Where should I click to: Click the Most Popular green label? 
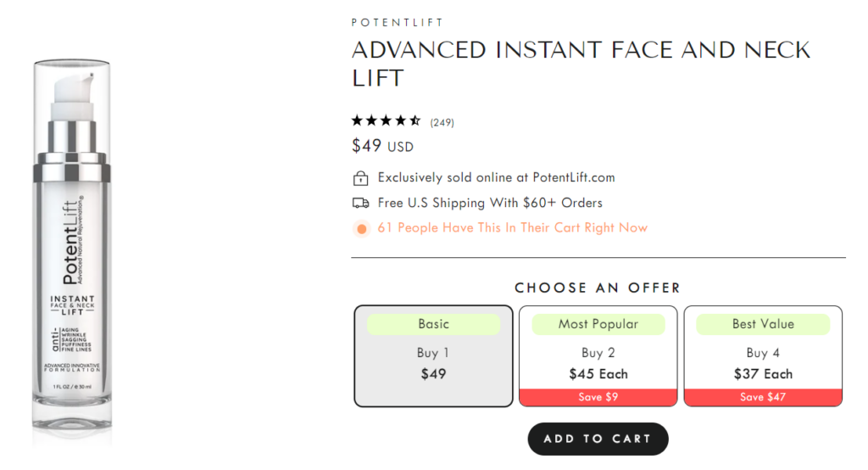pyautogui.click(x=598, y=324)
